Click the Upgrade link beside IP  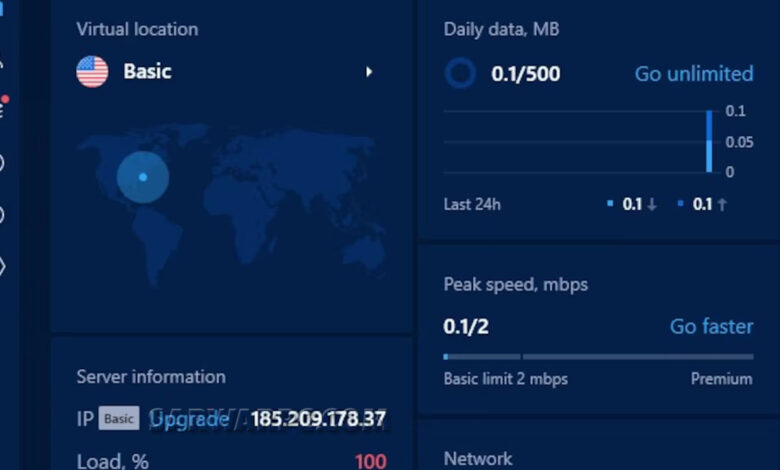pos(188,419)
